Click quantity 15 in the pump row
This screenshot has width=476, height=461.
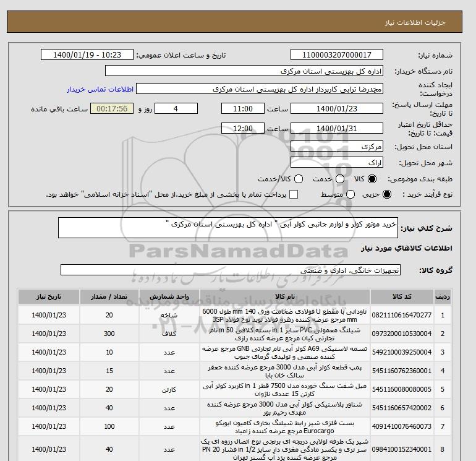click(x=109, y=371)
